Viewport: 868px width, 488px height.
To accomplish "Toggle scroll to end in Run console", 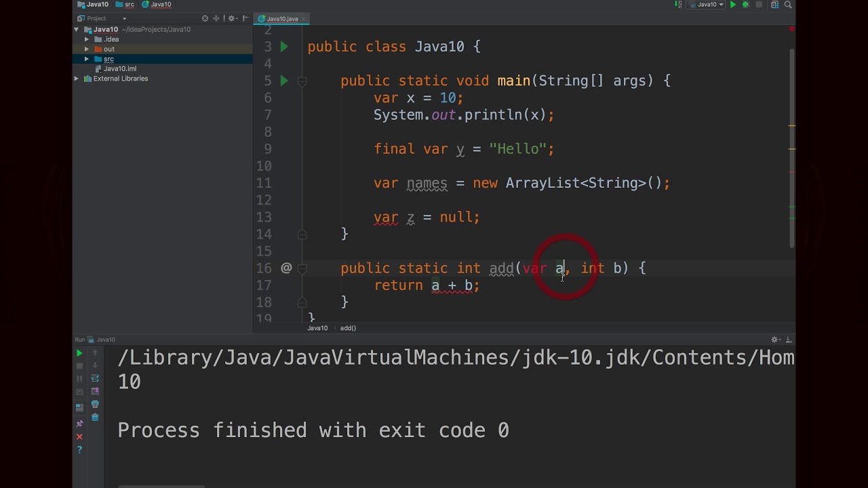I will (x=95, y=391).
